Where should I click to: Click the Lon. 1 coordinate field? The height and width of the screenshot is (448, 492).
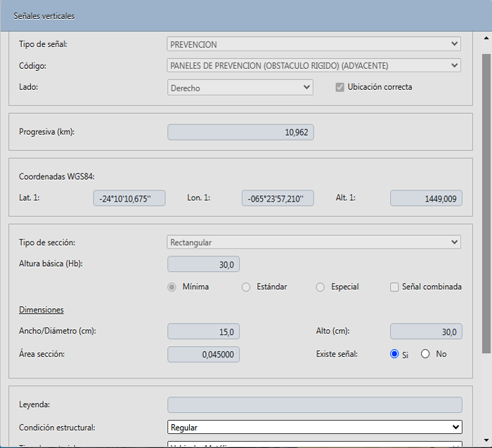coord(278,199)
